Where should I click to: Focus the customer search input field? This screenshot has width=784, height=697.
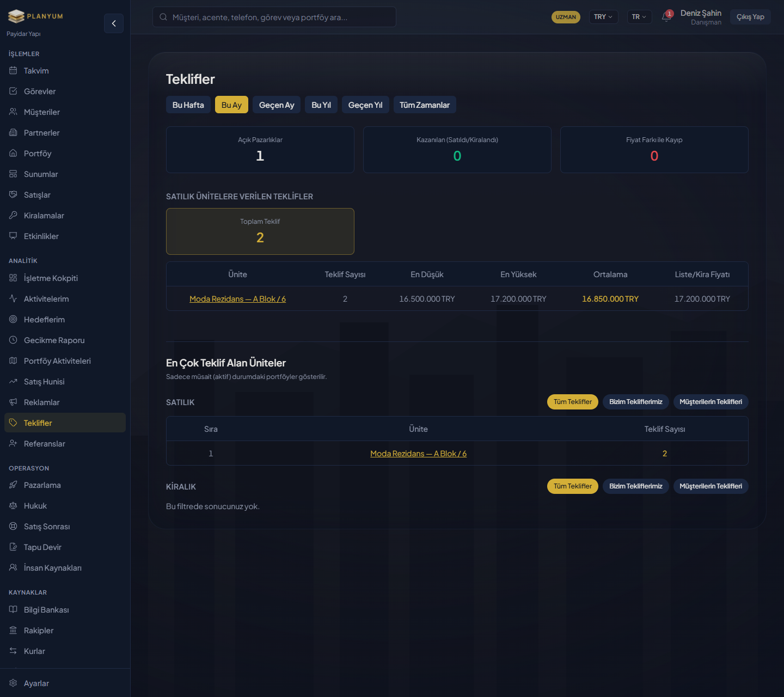tap(274, 17)
